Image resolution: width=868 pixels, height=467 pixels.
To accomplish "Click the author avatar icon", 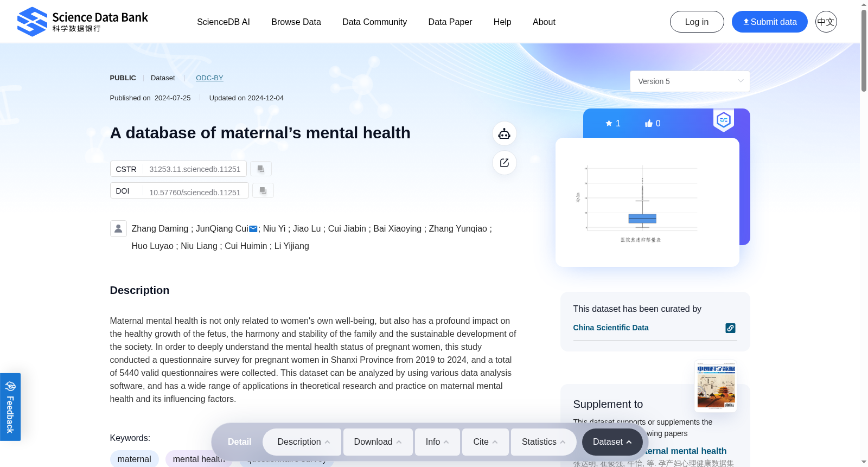I will 118,228.
